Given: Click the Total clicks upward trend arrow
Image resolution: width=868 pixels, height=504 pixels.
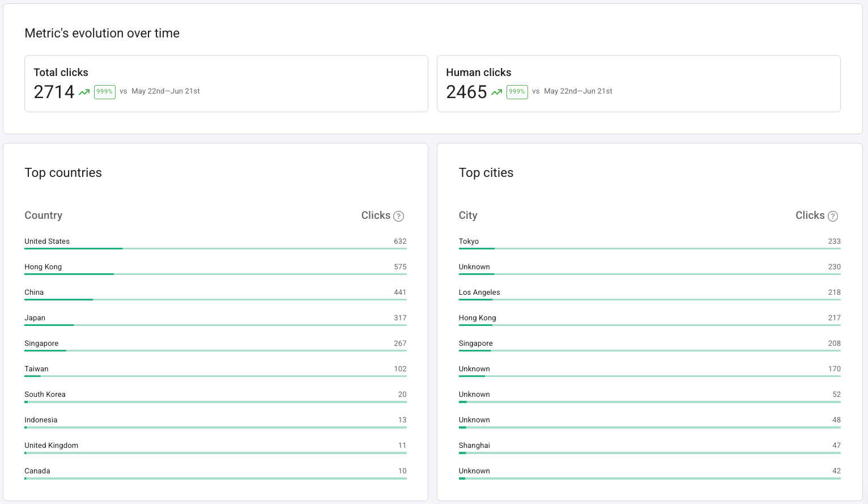Looking at the screenshot, I should (84, 92).
